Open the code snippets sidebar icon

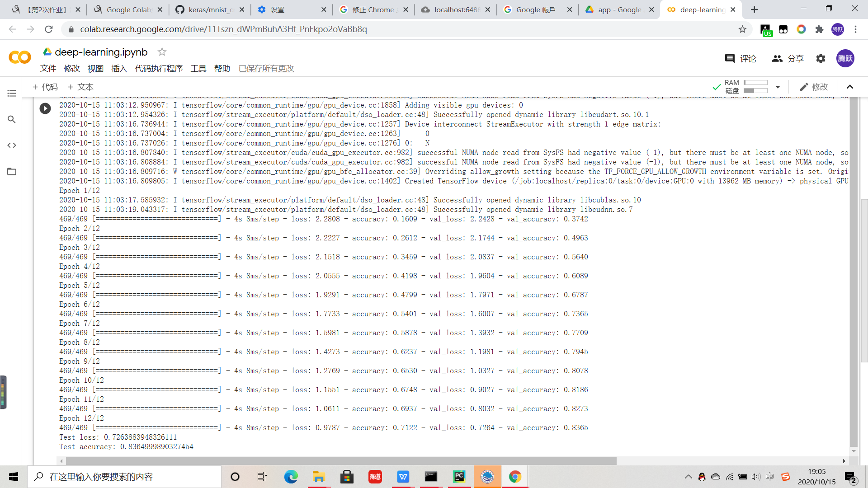tap(12, 145)
